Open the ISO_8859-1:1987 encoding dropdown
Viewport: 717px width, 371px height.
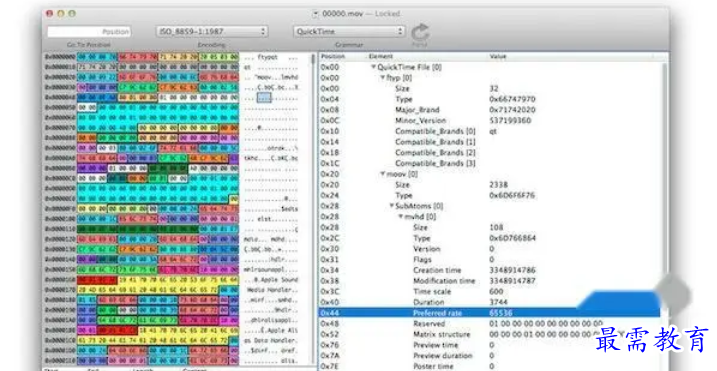click(212, 32)
